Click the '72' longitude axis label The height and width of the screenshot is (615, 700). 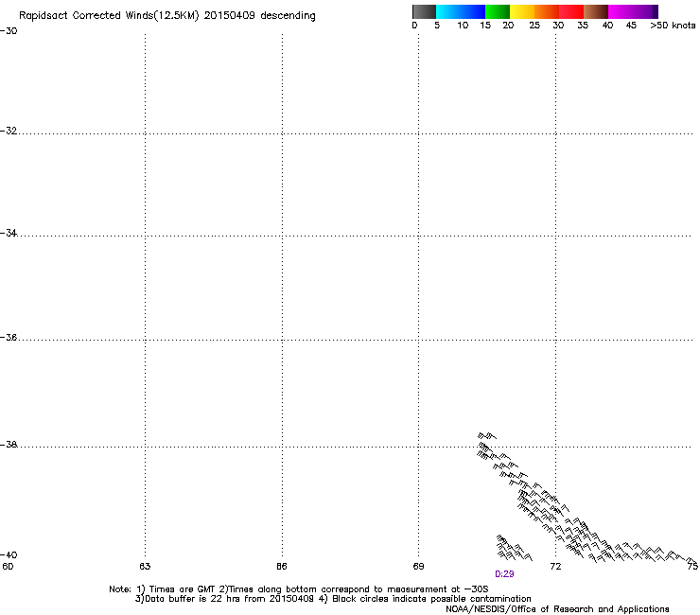pyautogui.click(x=555, y=567)
